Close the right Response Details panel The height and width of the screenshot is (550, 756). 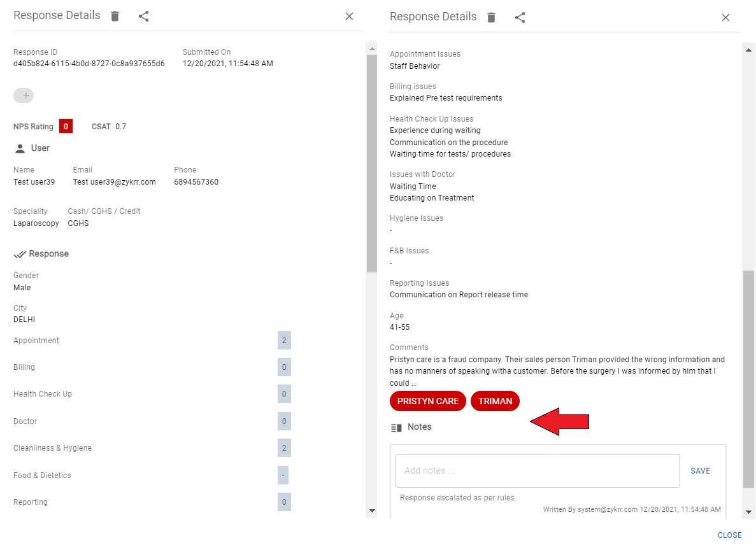pos(725,17)
